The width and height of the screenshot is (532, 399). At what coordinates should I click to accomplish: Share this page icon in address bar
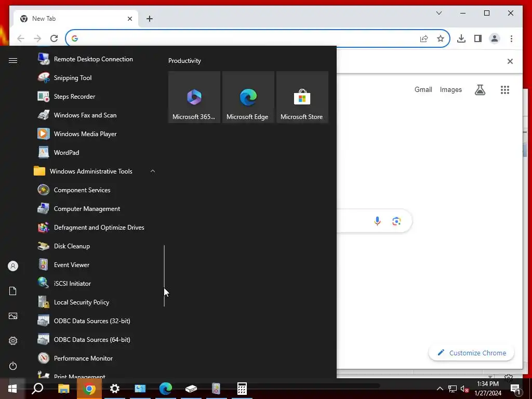[x=424, y=38]
